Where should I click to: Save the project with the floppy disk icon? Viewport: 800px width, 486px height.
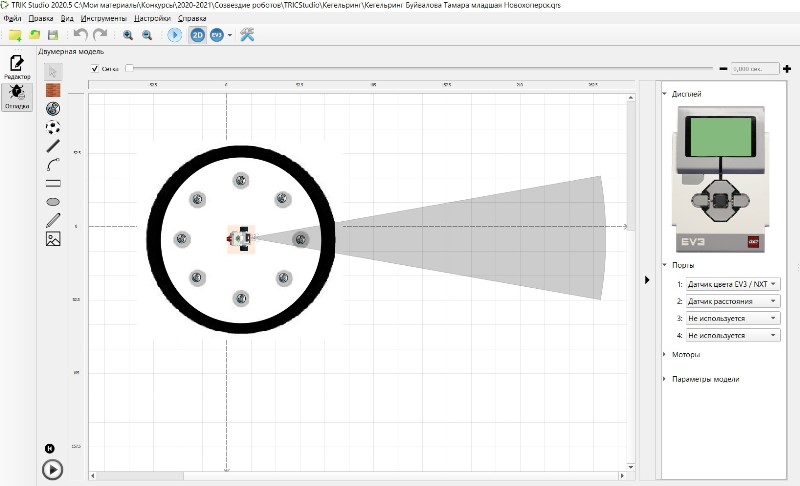(53, 35)
